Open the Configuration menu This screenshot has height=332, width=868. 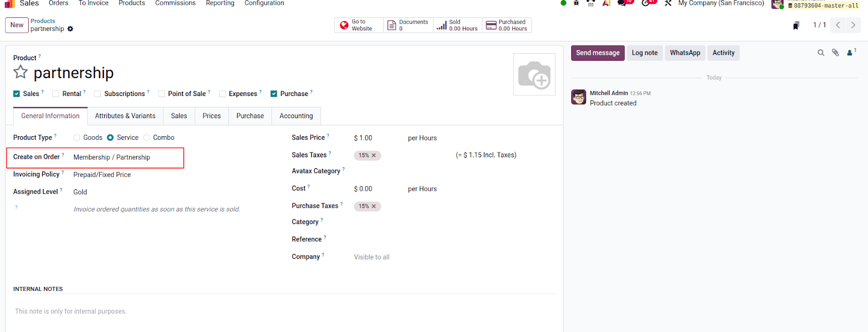[x=264, y=3]
